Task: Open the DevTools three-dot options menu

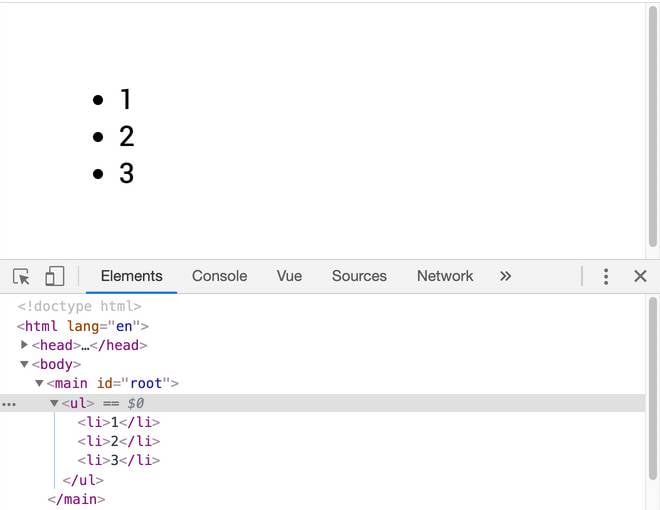Action: pyautogui.click(x=606, y=276)
